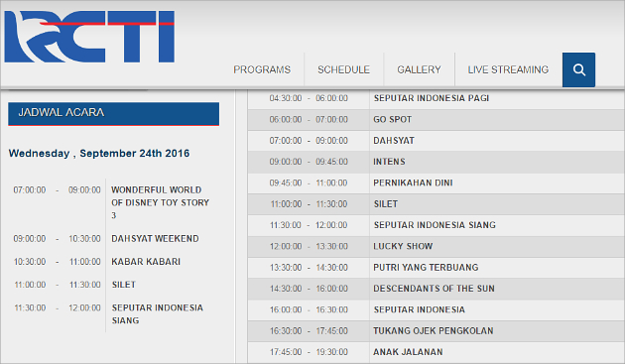The height and width of the screenshot is (364, 625).
Task: Open the SCHEDULE menu
Action: click(343, 69)
